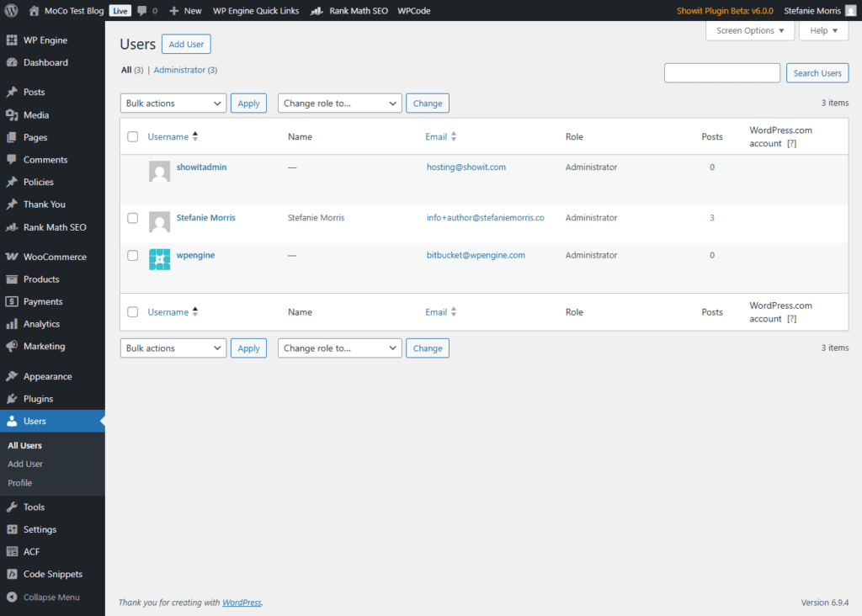Open Stefanie Morris user profile link
Screen dimensions: 862x616
(205, 217)
